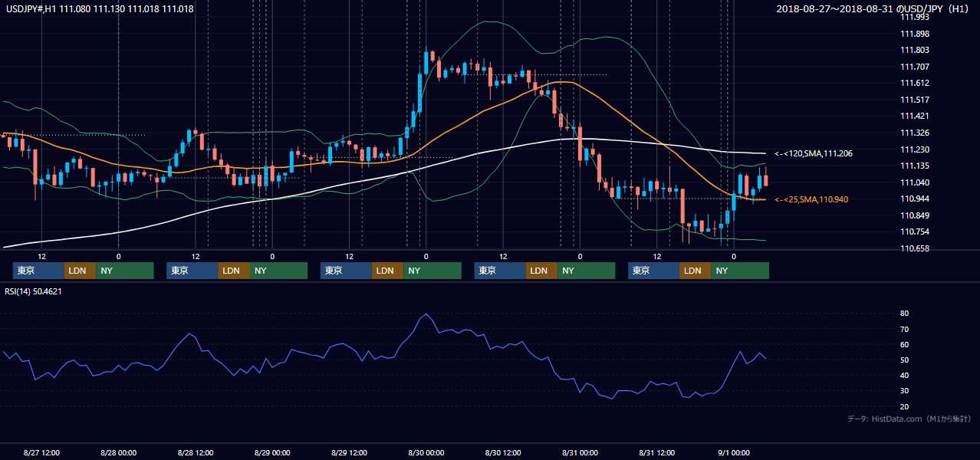Click price axis label 111.612
The width and height of the screenshot is (980, 460).
915,83
